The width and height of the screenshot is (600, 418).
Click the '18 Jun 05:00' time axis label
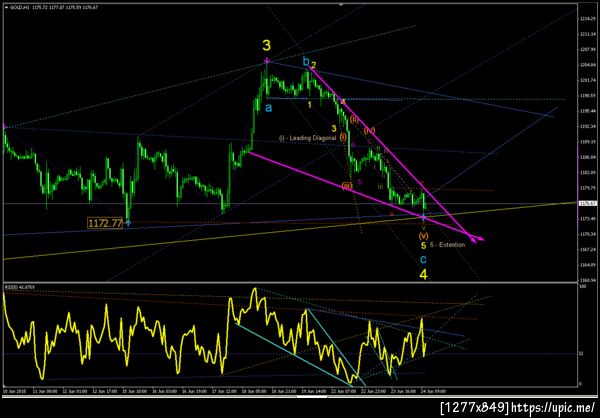tap(254, 392)
